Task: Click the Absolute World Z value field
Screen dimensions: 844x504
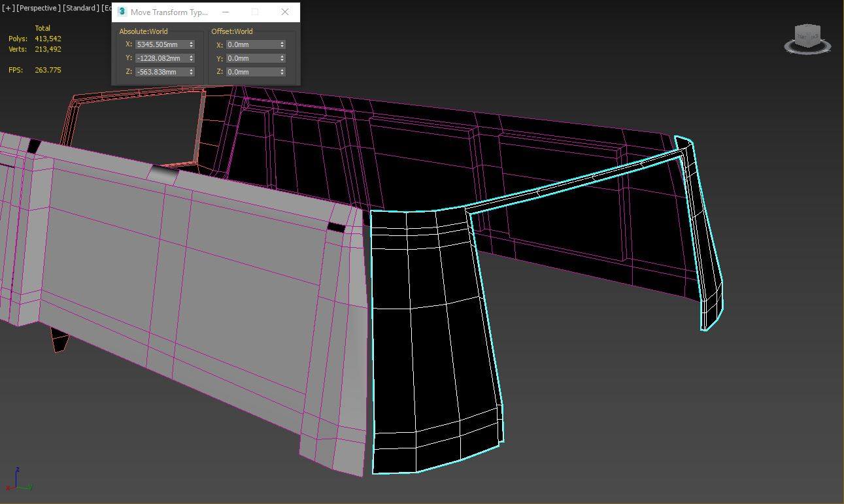Action: [x=160, y=72]
